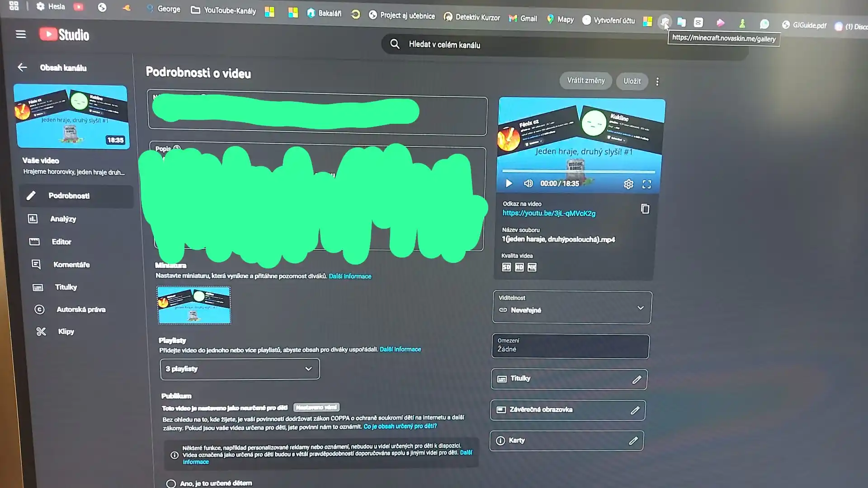Select the uploaded miniature thumbnail
868x488 pixels.
(194, 305)
